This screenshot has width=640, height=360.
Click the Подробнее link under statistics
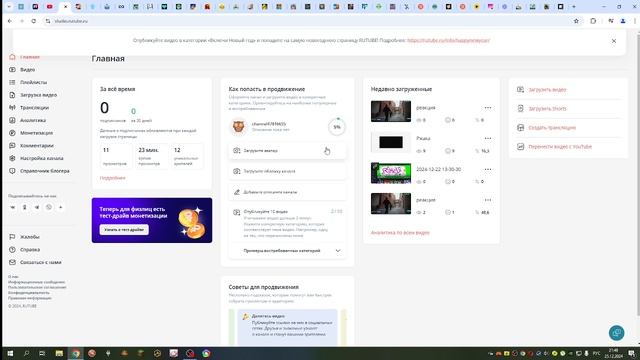tap(113, 178)
